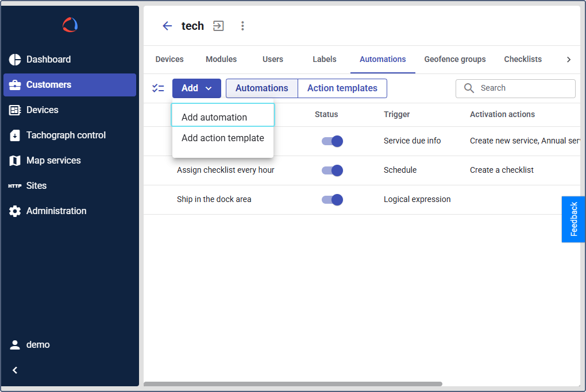Viewport: 586px width, 392px height.
Task: Click the multi-select checklist icon
Action: [158, 88]
